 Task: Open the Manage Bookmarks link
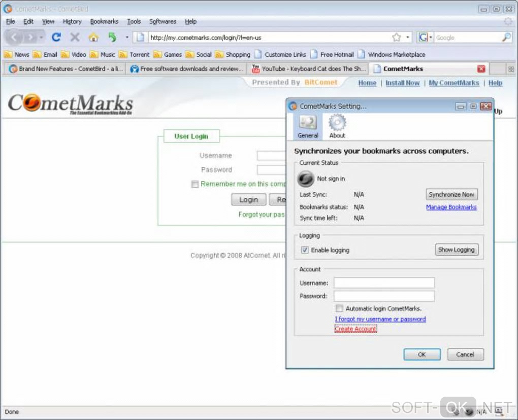click(451, 207)
